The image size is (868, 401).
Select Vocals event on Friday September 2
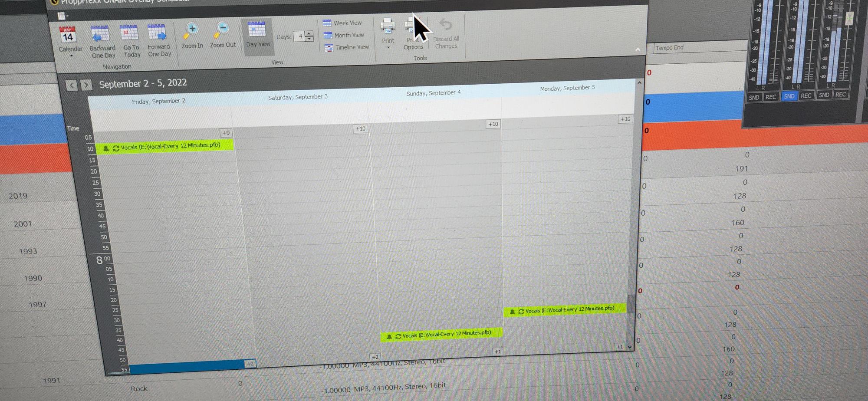click(165, 147)
